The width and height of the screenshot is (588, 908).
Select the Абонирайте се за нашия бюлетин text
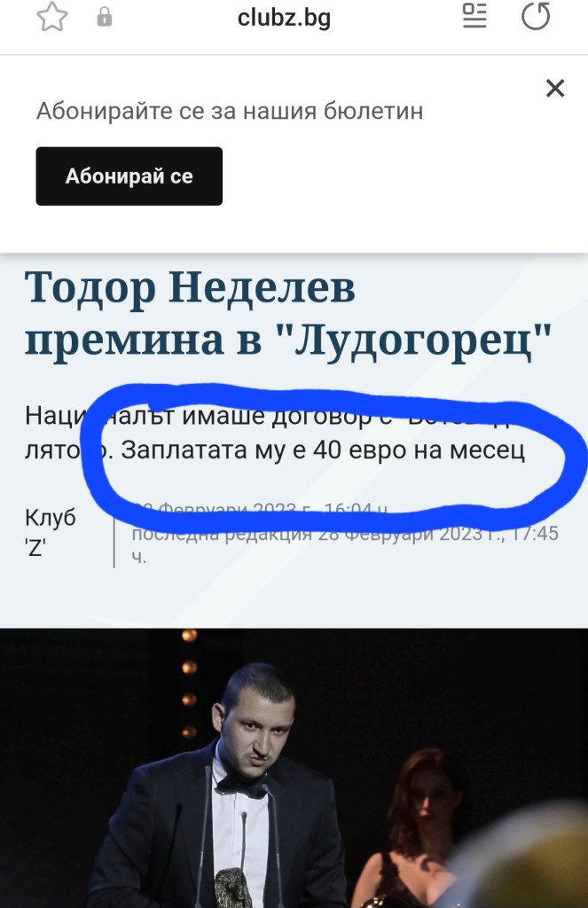click(x=230, y=111)
